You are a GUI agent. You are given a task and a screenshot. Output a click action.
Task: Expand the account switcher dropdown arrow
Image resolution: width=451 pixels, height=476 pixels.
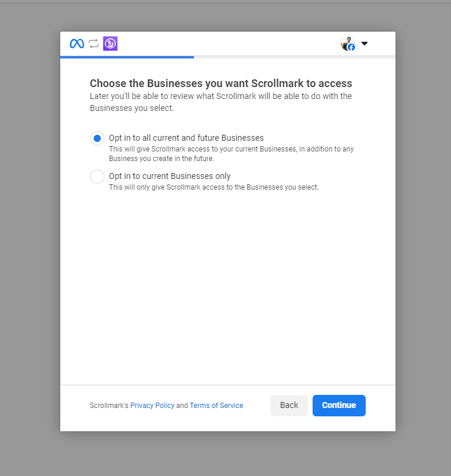click(x=364, y=44)
